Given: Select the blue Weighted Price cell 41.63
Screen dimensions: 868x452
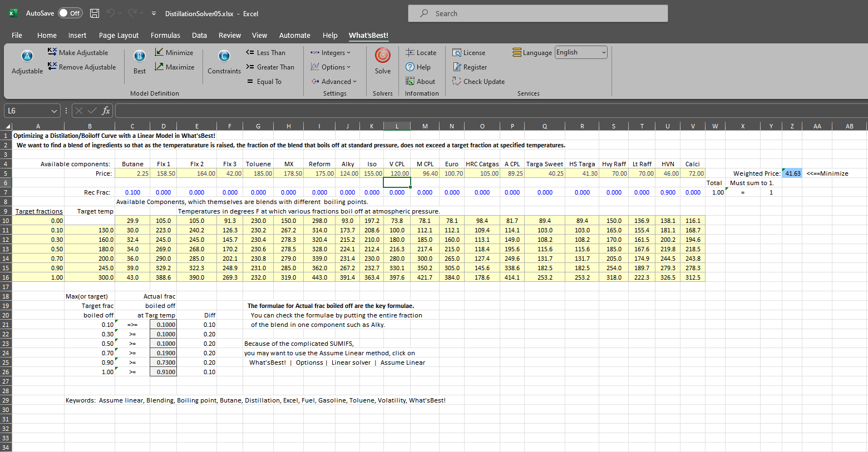Looking at the screenshot, I should click(x=792, y=173).
